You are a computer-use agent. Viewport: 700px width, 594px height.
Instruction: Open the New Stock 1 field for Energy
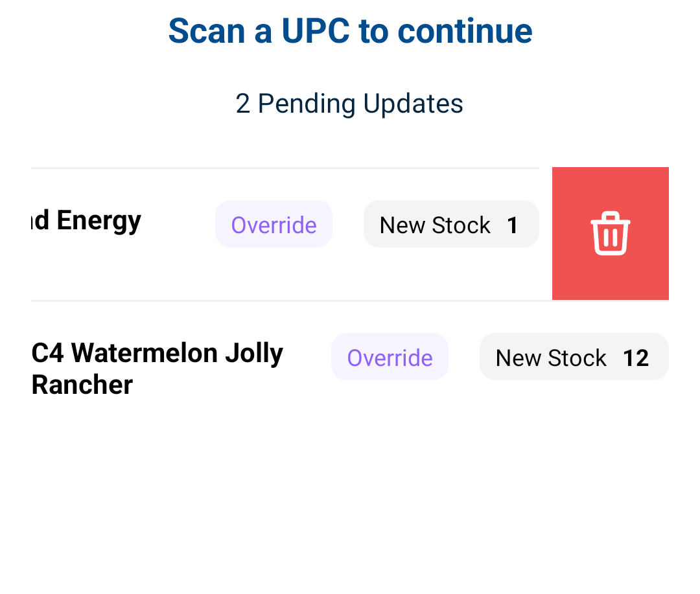click(x=451, y=224)
